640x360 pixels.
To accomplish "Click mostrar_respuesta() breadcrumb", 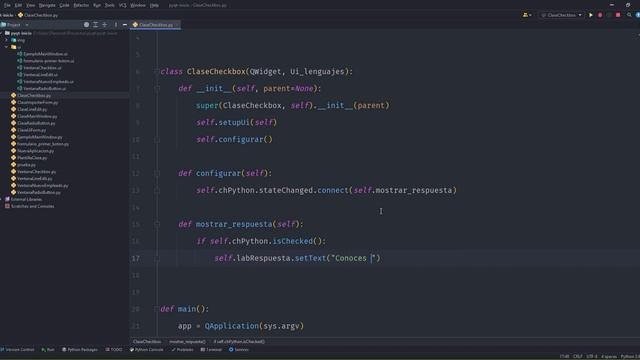I will (187, 342).
